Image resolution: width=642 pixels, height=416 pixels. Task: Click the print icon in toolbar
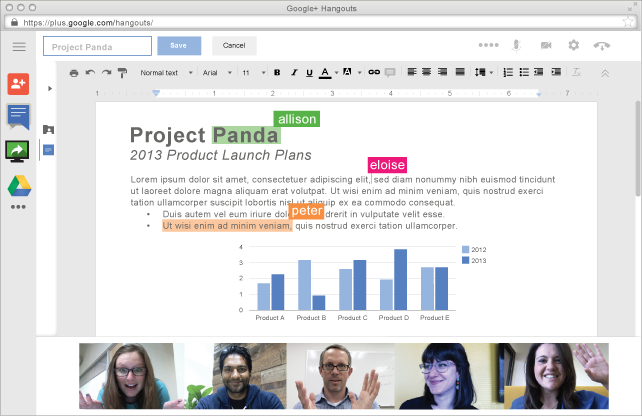point(74,73)
